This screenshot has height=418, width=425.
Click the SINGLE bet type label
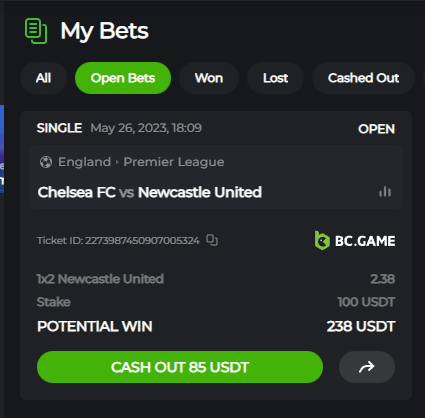point(59,128)
